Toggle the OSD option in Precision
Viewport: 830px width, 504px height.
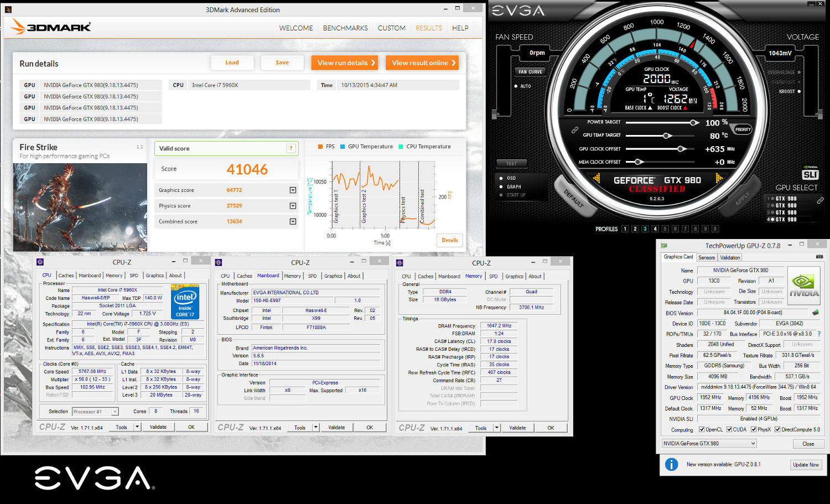[x=501, y=178]
